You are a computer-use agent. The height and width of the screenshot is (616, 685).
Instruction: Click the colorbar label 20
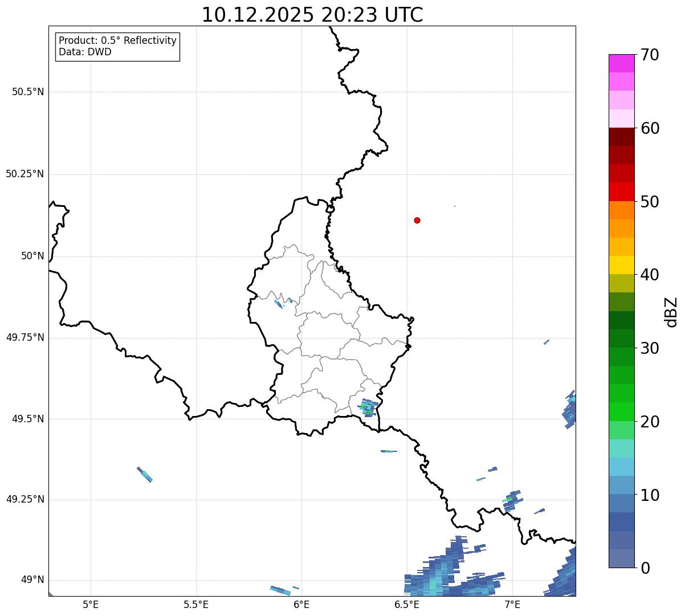tap(650, 422)
